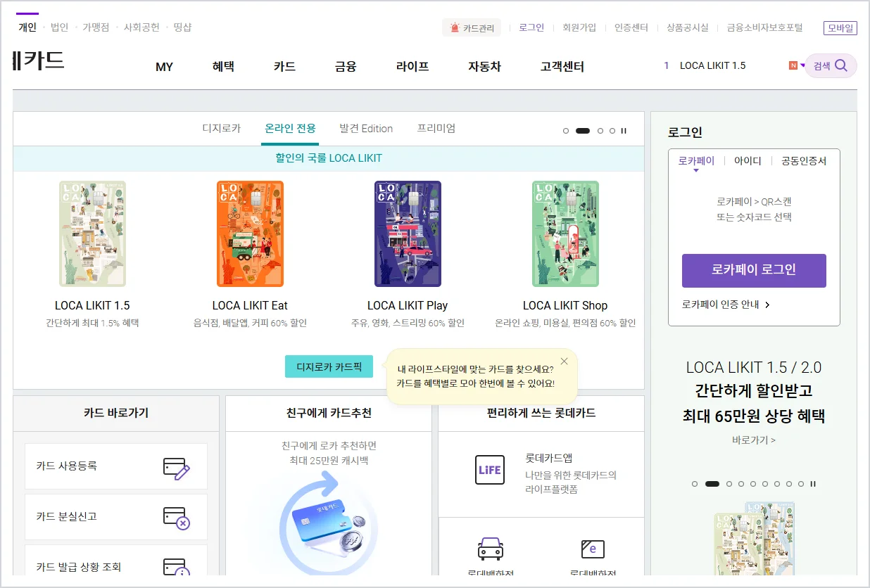
Task: Switch to 온라인 전용 tab
Action: pos(290,128)
